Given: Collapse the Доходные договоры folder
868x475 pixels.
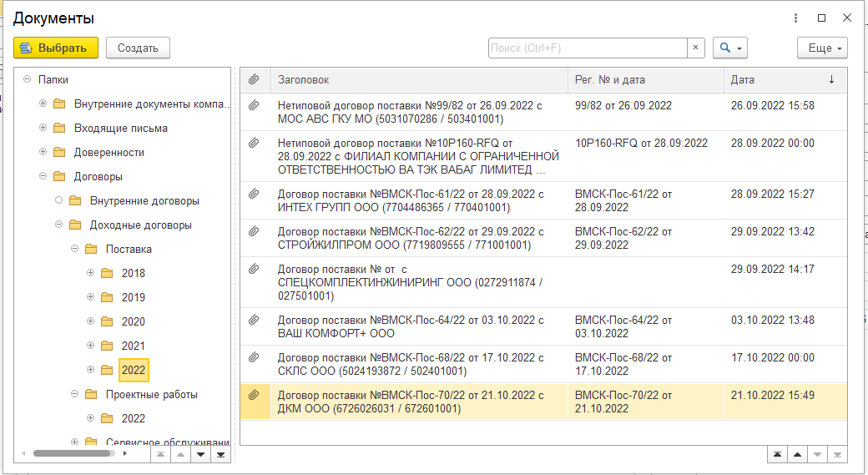Looking at the screenshot, I should pyautogui.click(x=59, y=225).
